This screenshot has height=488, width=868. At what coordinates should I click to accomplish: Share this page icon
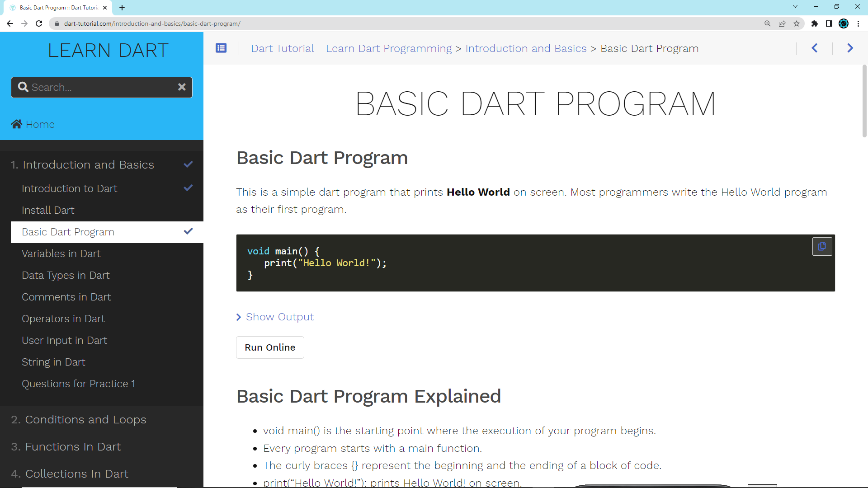(782, 23)
